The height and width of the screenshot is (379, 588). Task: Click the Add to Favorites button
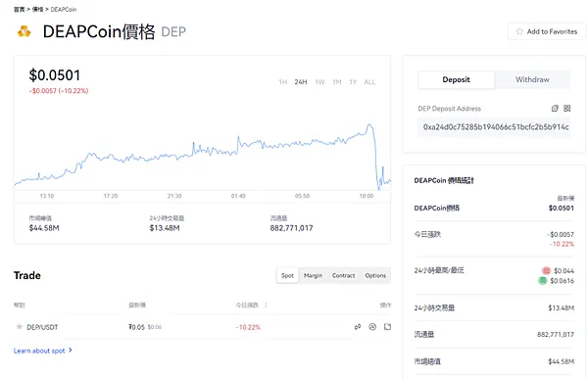[547, 31]
